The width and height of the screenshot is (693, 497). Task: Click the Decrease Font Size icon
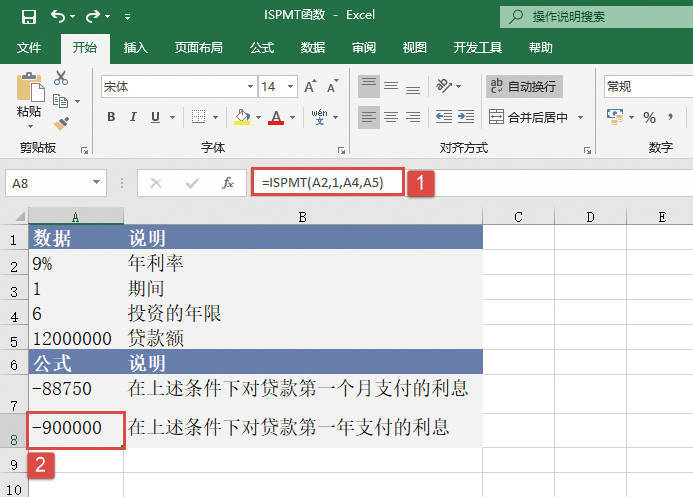[x=333, y=87]
